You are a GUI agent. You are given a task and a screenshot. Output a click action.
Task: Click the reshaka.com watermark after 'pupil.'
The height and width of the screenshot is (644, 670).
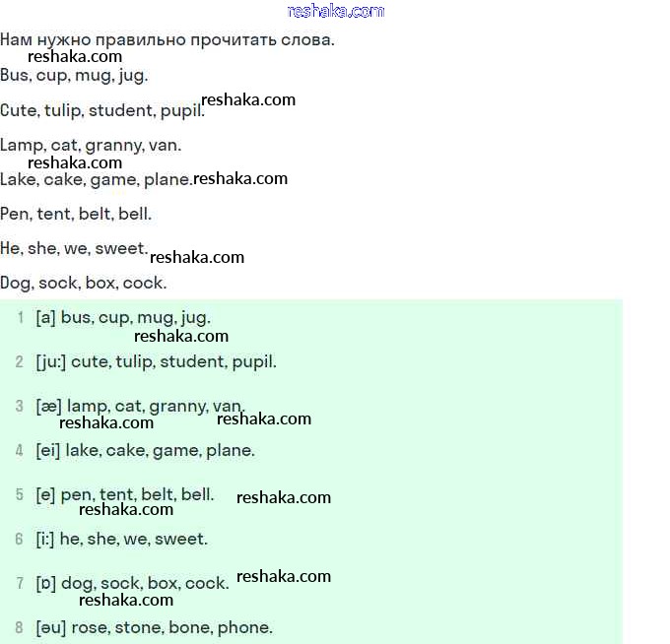pyautogui.click(x=248, y=99)
